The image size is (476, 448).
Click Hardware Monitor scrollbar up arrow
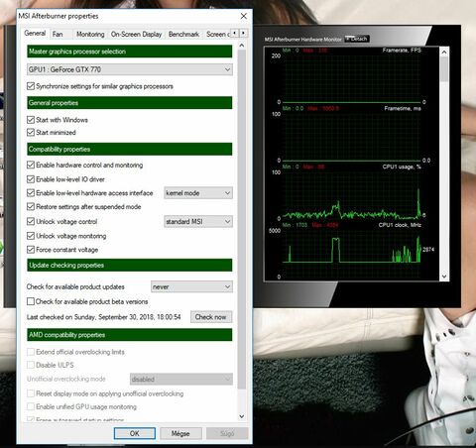tap(444, 52)
